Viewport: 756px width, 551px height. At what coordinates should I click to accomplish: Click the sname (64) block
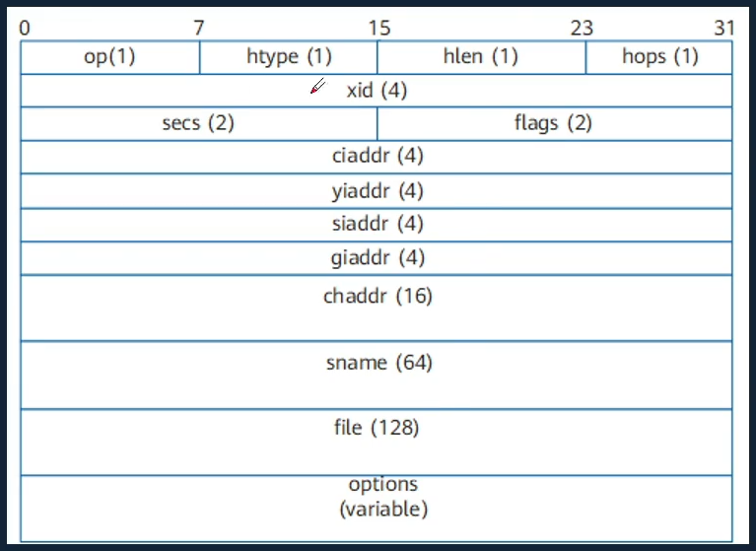[377, 375]
